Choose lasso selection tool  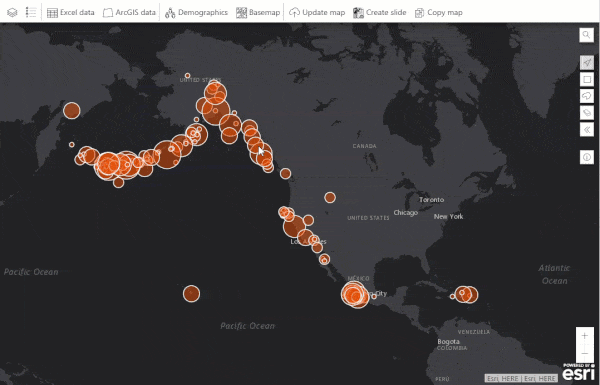[x=587, y=96]
